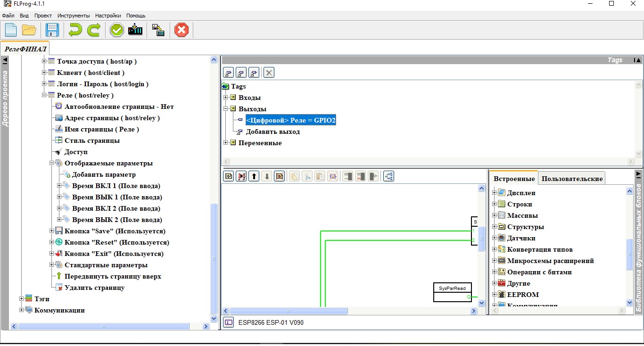
Task: Open the controller settings toolbar icon
Action: pyautogui.click(x=158, y=30)
